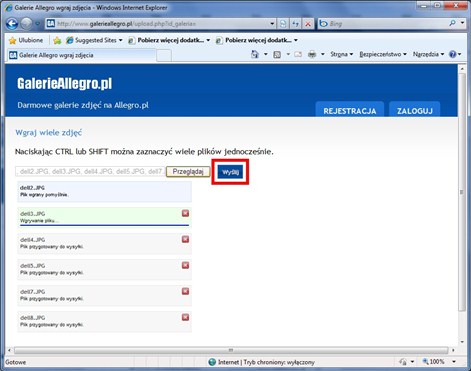
Task: Remove dell3.JPG with its red X
Action: pos(185,213)
